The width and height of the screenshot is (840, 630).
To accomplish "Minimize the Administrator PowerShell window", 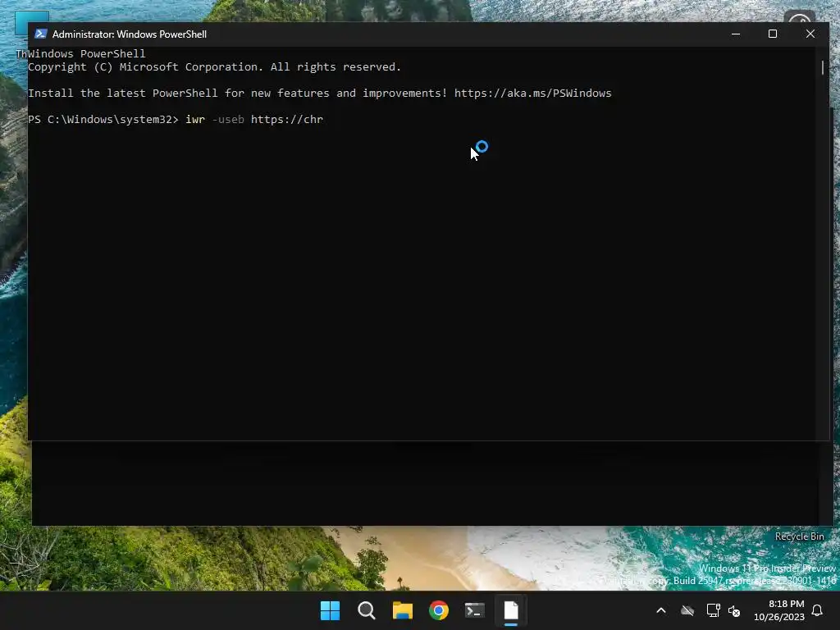I will pos(736,34).
